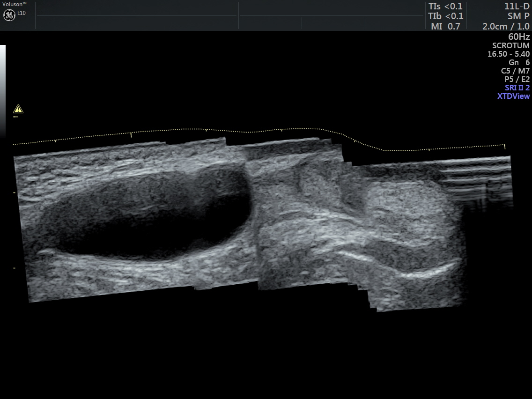Click the Gn 6 gain value
The width and height of the screenshot is (532, 399).
pyautogui.click(x=519, y=62)
